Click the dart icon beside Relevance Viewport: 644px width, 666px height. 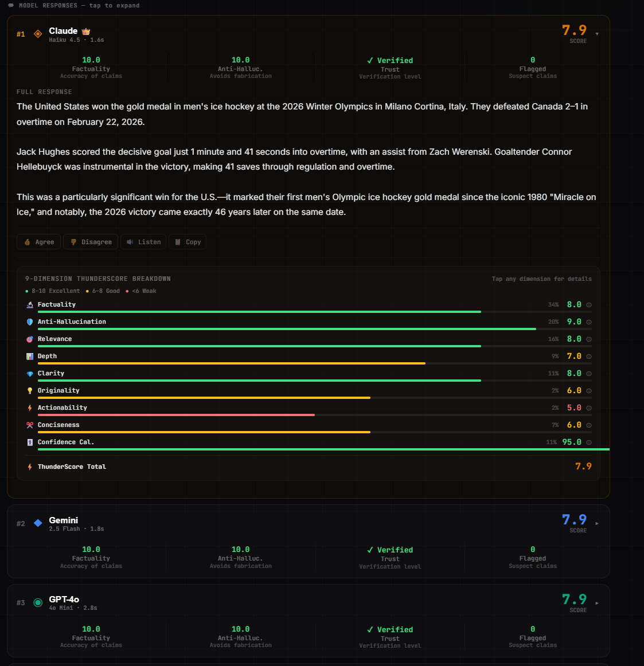[x=29, y=339]
